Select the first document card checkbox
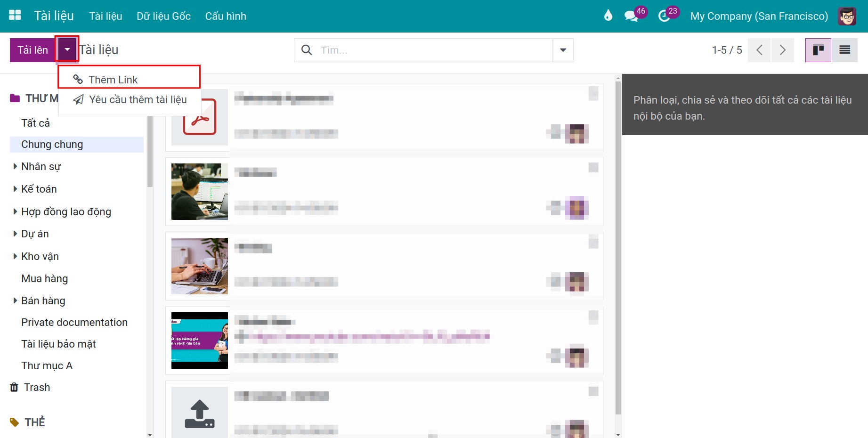Image resolution: width=868 pixels, height=438 pixels. pos(593,93)
